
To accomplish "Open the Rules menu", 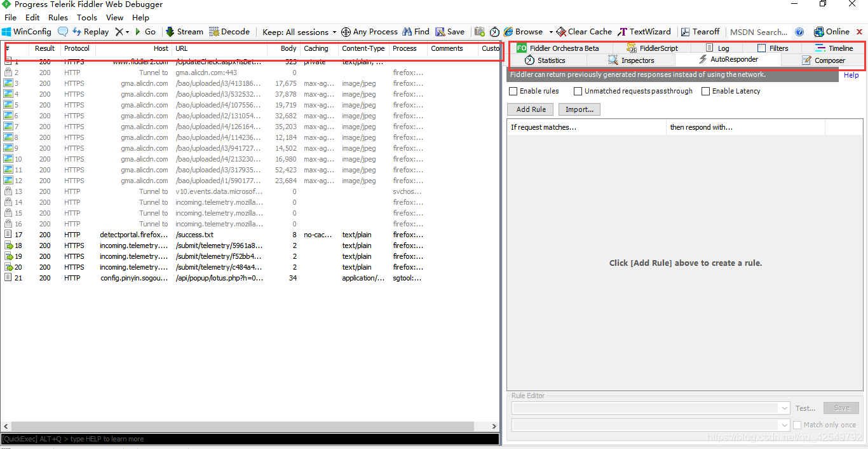I will [x=58, y=18].
